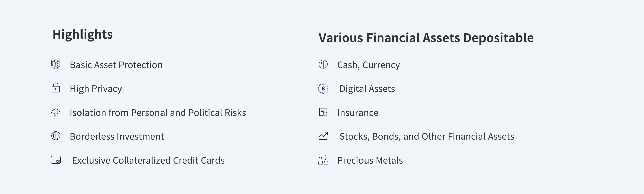Screen dimensions: 644x194
Task: Click the credit card icon
Action: click(56, 160)
